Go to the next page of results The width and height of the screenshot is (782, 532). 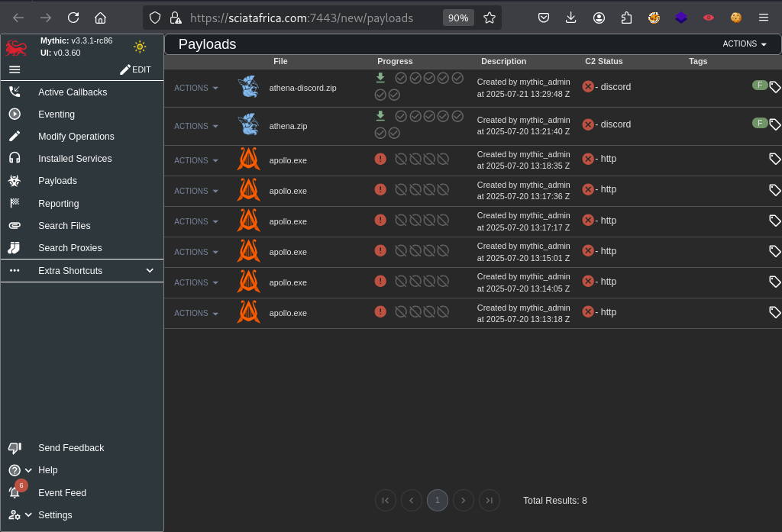(463, 500)
